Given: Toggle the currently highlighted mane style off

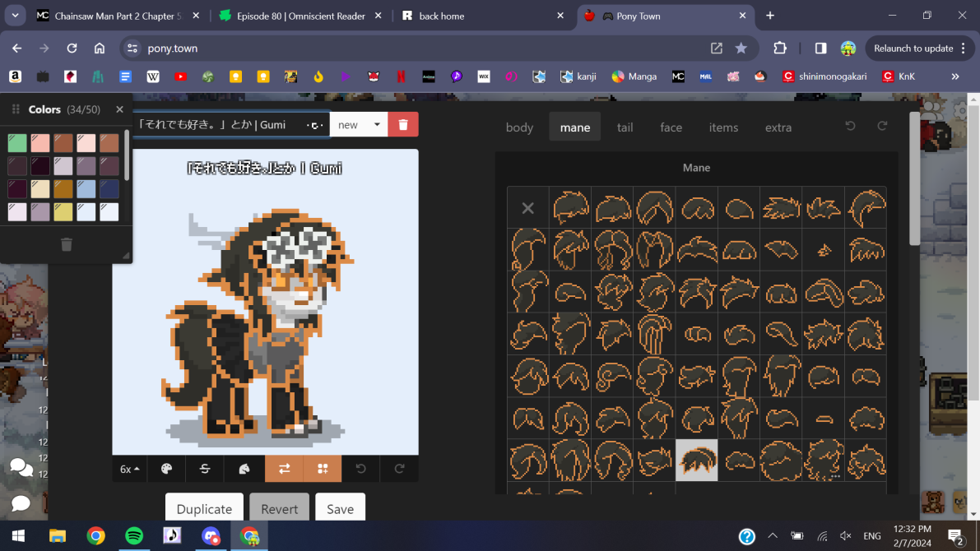Looking at the screenshot, I should [x=696, y=460].
